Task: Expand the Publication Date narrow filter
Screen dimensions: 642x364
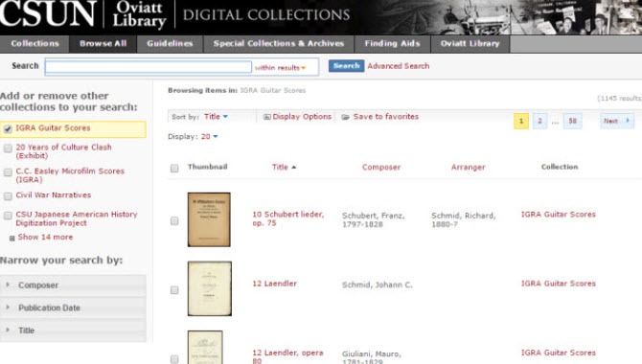Action: coord(73,307)
